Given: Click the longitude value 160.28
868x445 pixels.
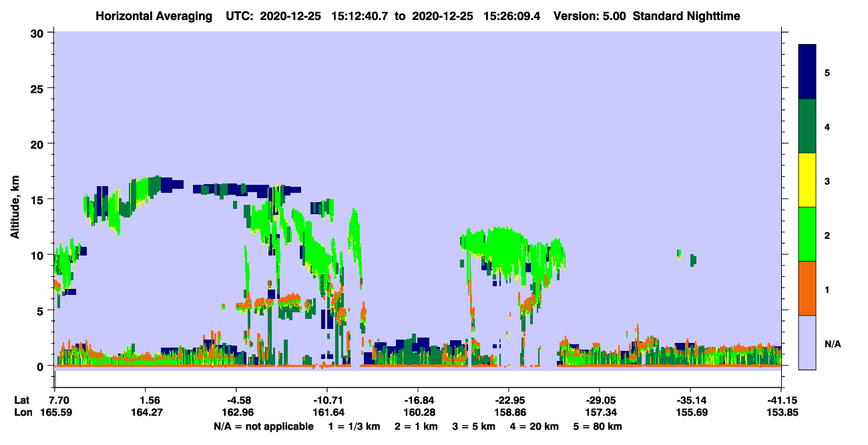Looking at the screenshot, I should click(419, 412).
